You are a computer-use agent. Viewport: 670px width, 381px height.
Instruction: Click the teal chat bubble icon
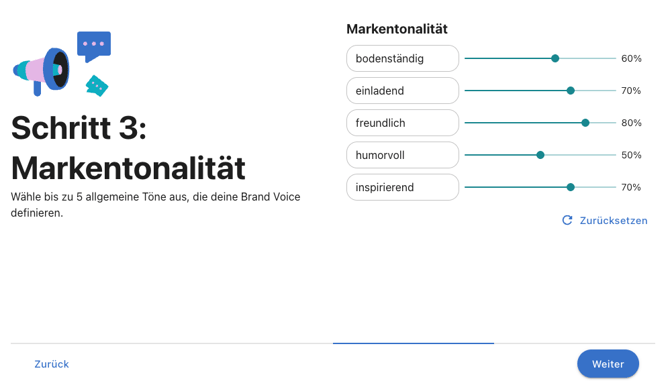(x=97, y=86)
